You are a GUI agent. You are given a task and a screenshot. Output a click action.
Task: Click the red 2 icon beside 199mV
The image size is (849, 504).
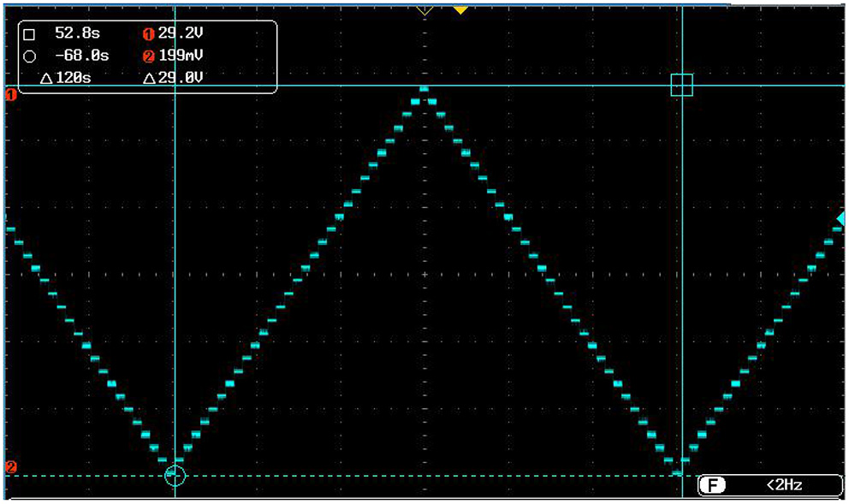148,56
